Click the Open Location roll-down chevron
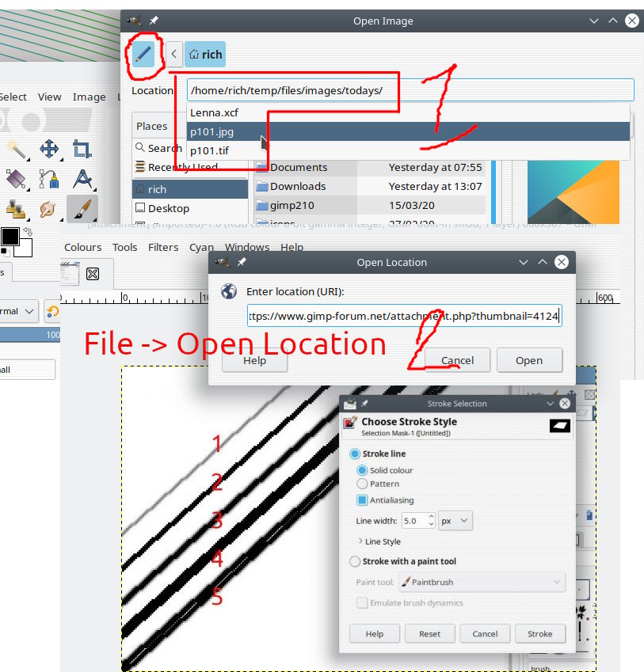 click(x=524, y=262)
